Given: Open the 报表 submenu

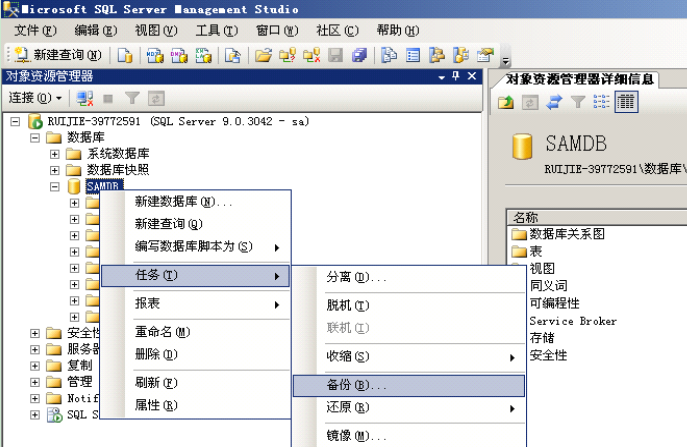Looking at the screenshot, I should pyautogui.click(x=195, y=304).
